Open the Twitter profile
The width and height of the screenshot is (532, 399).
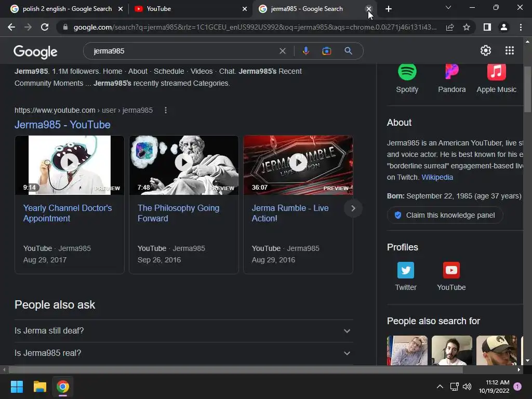pyautogui.click(x=406, y=276)
